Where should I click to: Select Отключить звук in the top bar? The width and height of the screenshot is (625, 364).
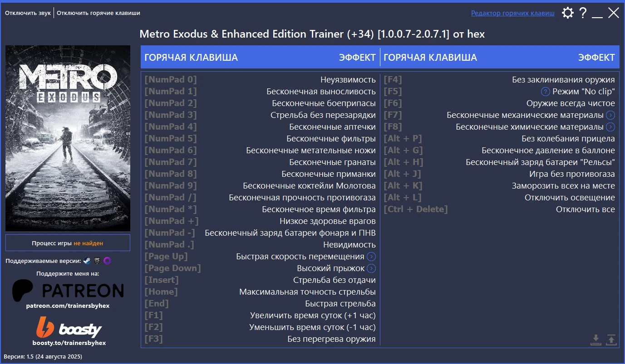(x=28, y=13)
